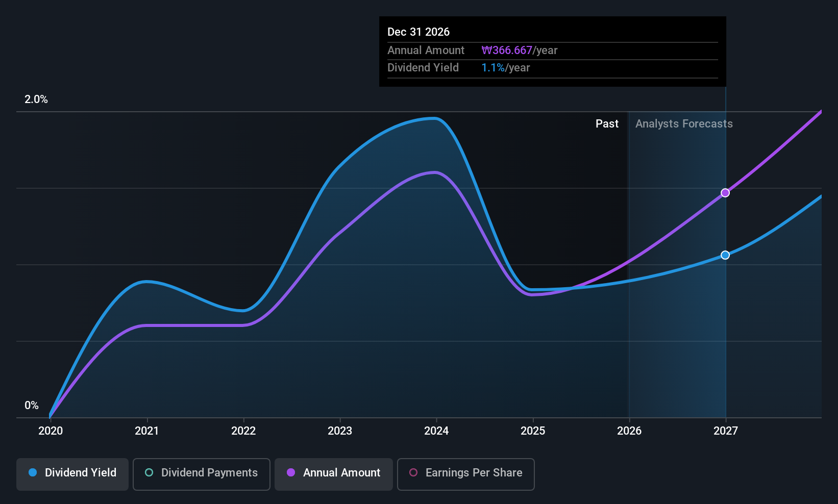Click the 'Past' region label

point(607,124)
